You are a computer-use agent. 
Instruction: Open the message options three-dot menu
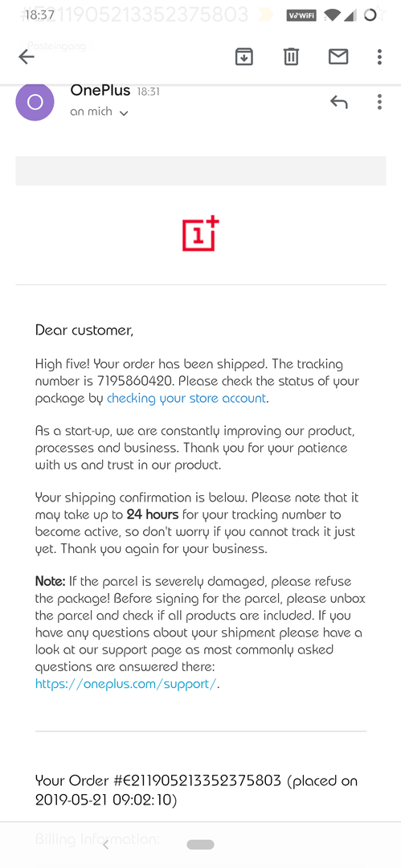379,102
